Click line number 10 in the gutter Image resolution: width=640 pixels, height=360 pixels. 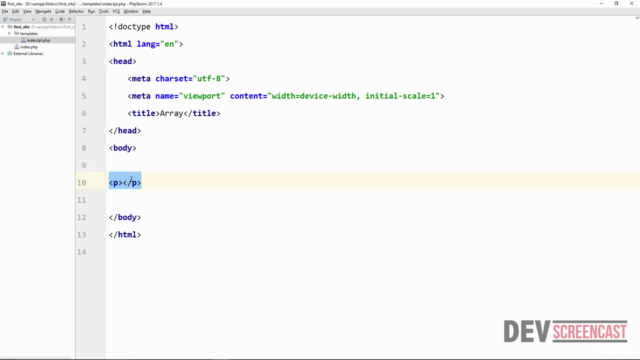[82, 183]
